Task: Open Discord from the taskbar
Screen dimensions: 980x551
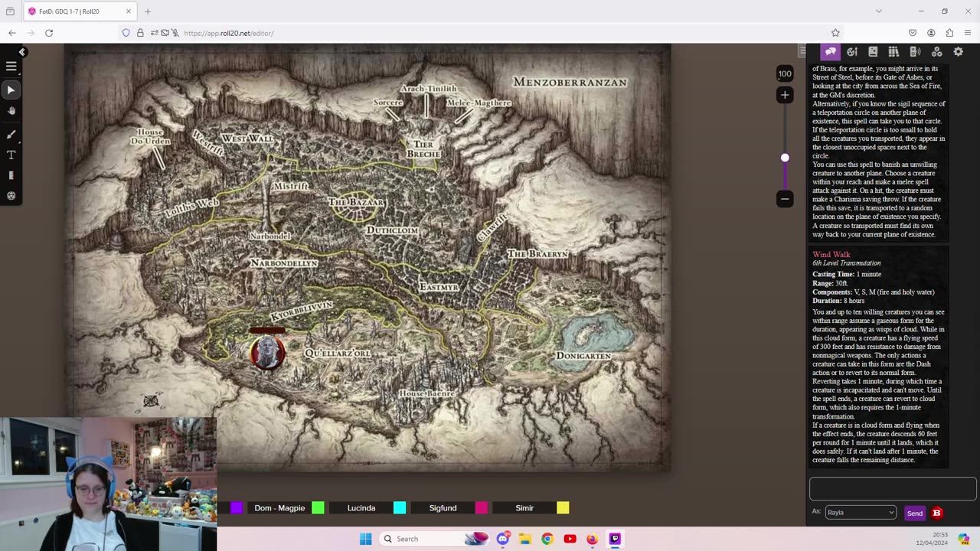Action: click(x=503, y=539)
